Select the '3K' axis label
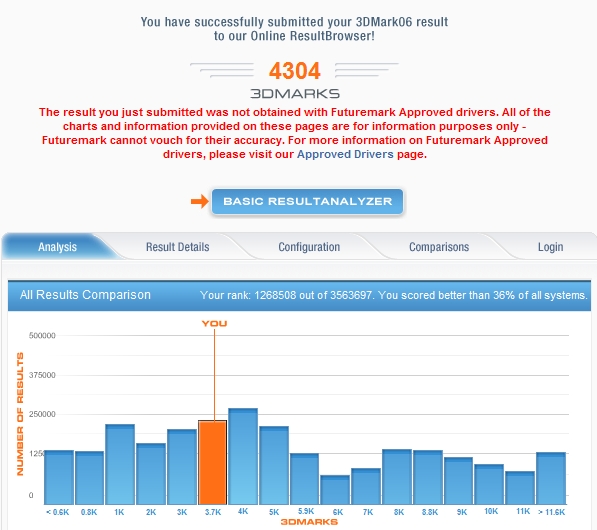597x530 pixels. tap(182, 512)
